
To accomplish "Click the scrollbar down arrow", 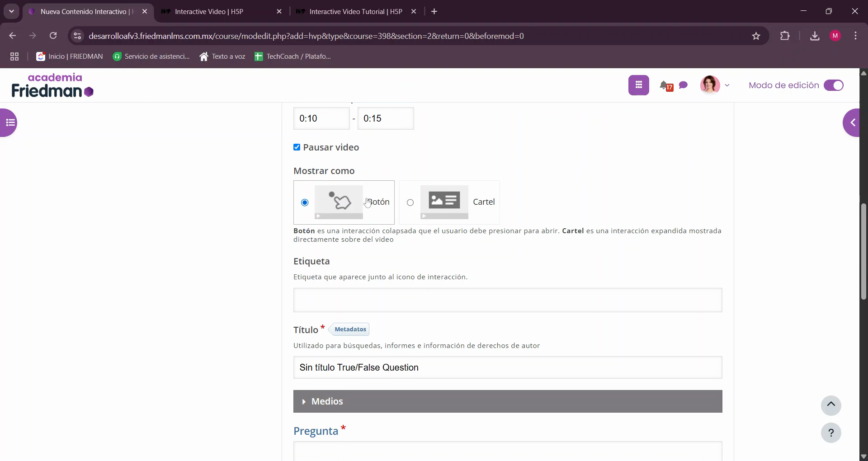I will (x=863, y=456).
